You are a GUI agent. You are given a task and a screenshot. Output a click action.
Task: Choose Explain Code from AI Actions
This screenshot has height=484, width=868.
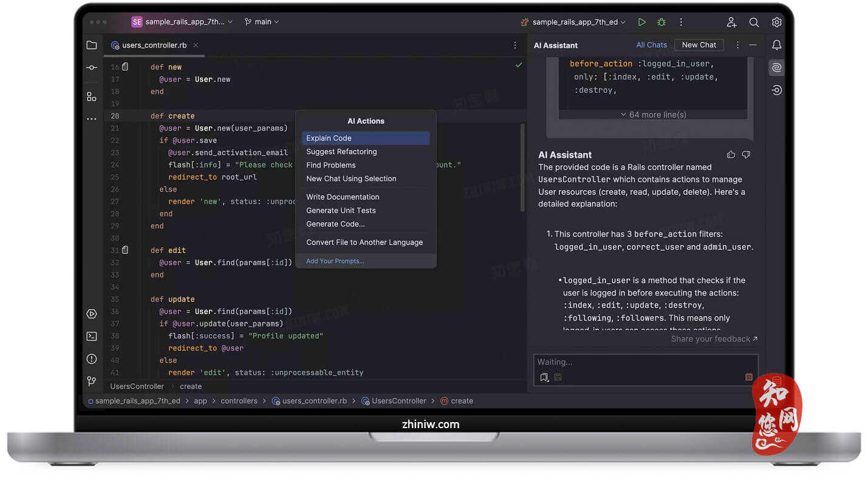point(366,138)
